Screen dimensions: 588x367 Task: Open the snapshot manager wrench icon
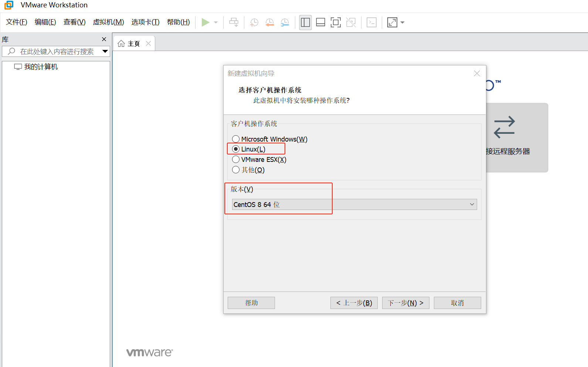[x=285, y=23]
